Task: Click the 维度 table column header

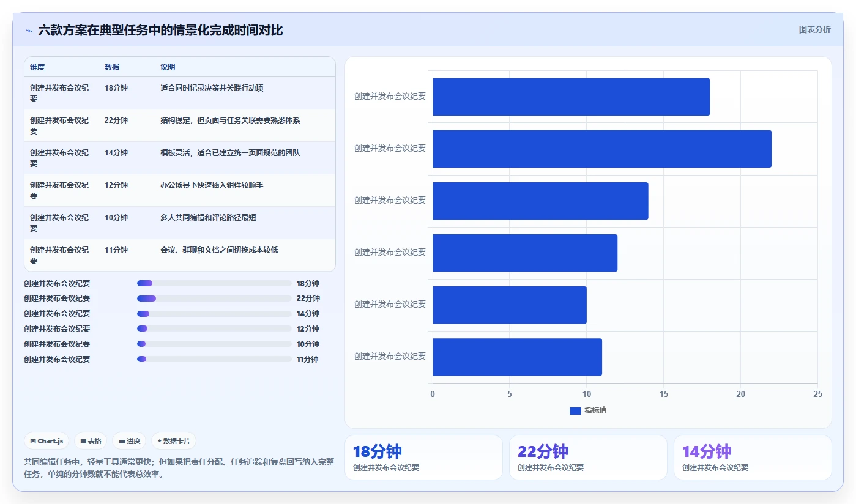Action: click(37, 67)
